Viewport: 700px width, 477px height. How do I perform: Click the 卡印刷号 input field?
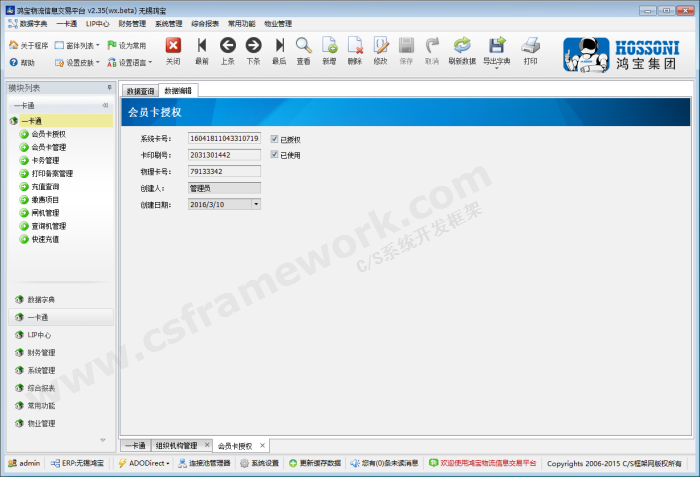[x=224, y=155]
